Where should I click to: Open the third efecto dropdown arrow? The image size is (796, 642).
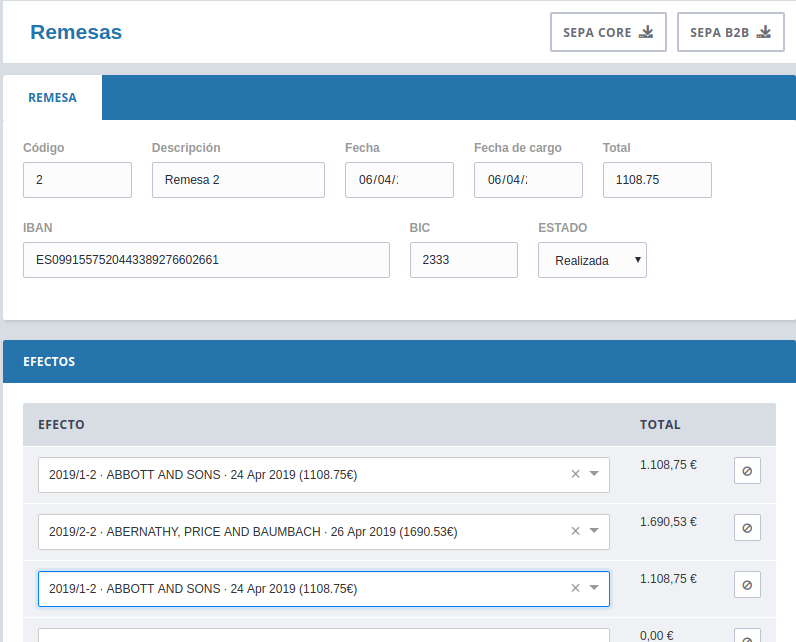click(x=594, y=588)
